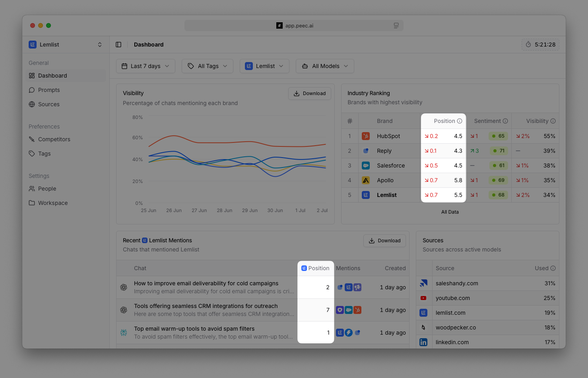Click the Position column info tooltip icon

pos(460,121)
